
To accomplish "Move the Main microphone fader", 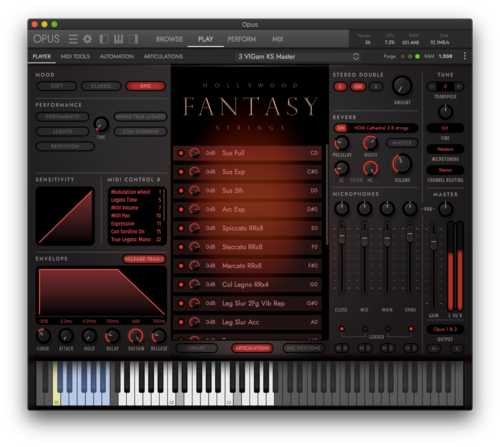I will [387, 239].
